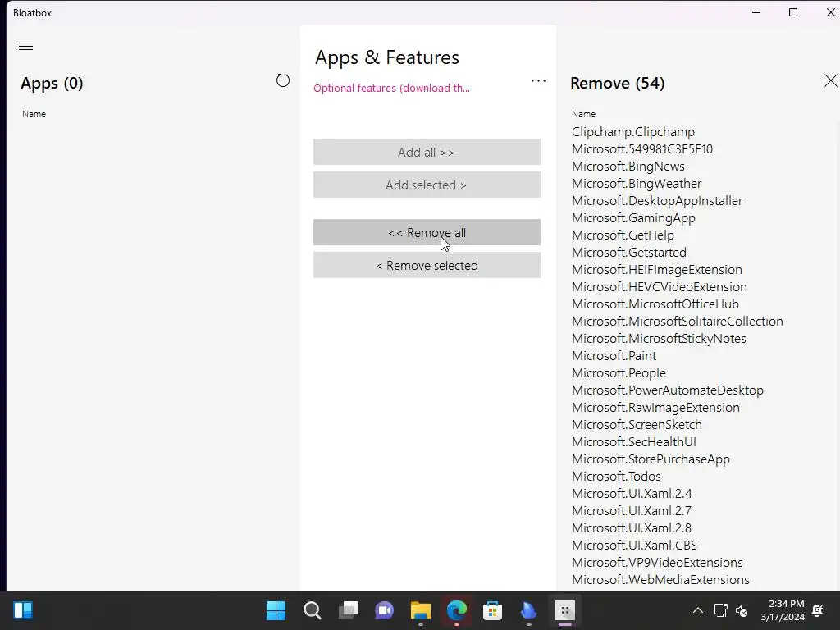Select Microsoft.GetHelp entry
The image size is (840, 630).
(623, 235)
